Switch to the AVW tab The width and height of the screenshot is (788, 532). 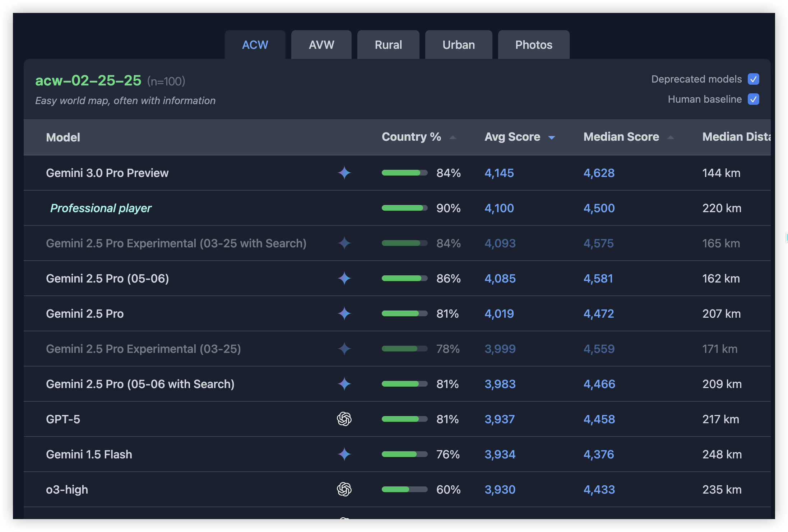click(x=321, y=45)
